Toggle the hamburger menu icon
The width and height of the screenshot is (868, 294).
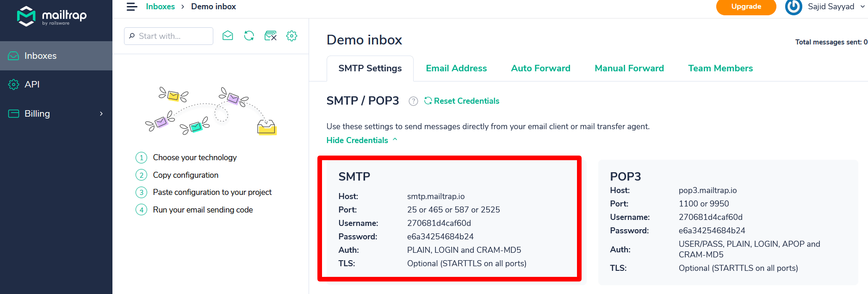132,6
